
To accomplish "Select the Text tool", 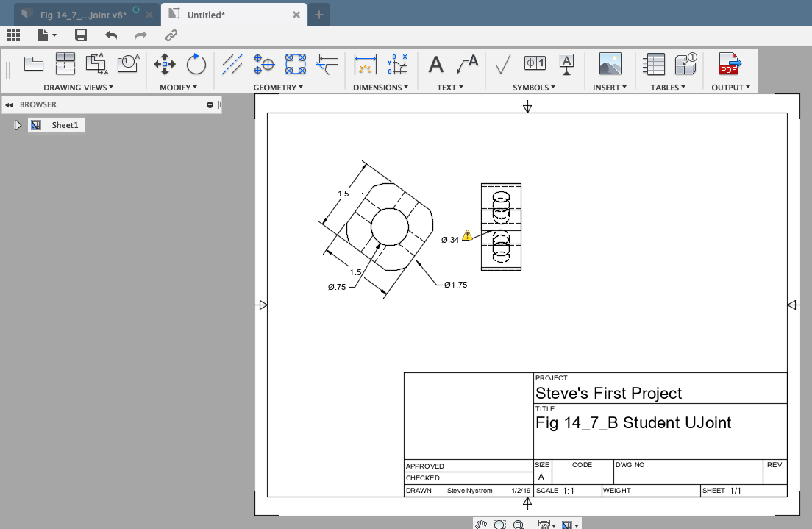I will tap(435, 65).
